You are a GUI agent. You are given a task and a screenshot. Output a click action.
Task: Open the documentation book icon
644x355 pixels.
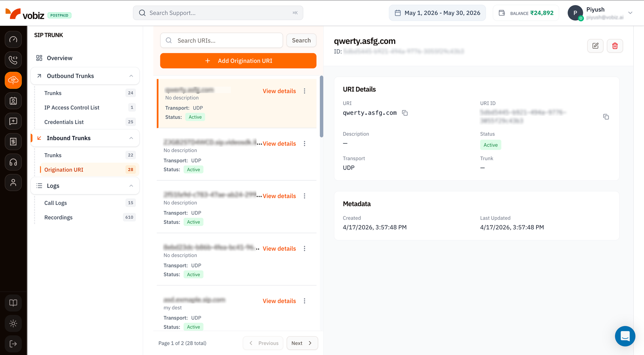point(13,303)
